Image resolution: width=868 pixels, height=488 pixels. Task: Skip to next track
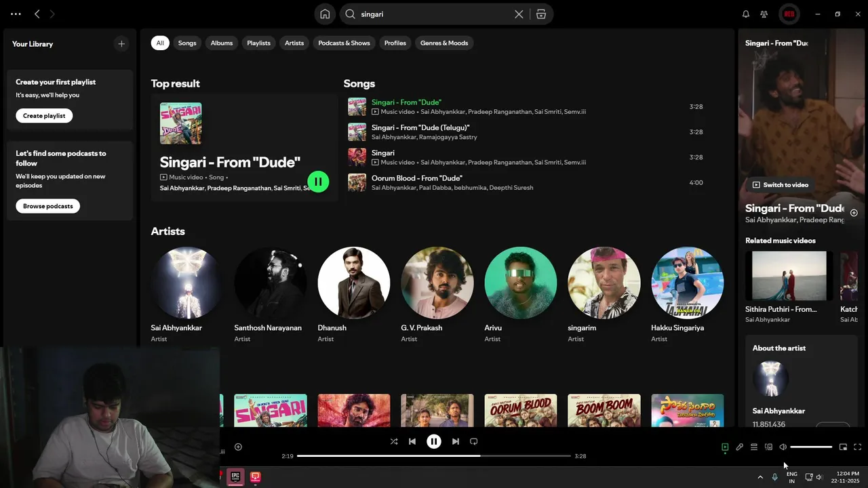(456, 441)
